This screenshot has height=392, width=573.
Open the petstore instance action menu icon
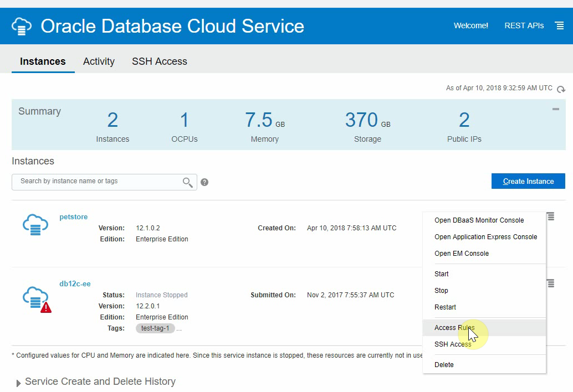(551, 216)
